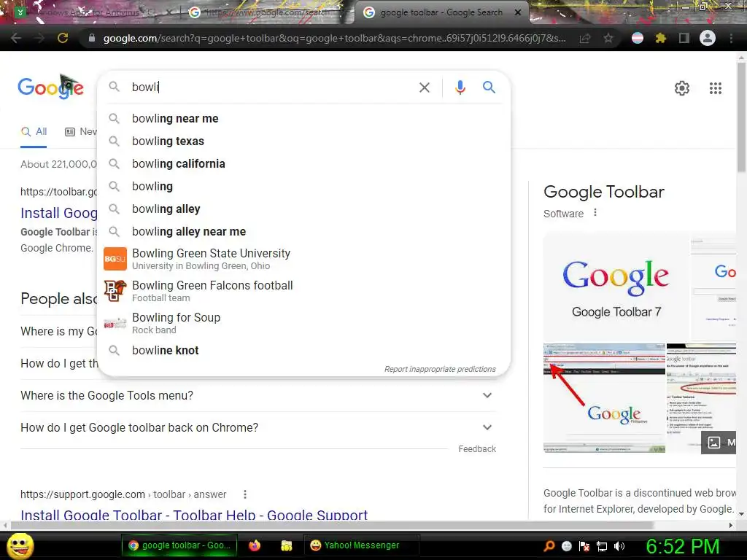Viewport: 747px width, 560px height.
Task: Click the Chrome address bar URL
Action: coord(334,38)
